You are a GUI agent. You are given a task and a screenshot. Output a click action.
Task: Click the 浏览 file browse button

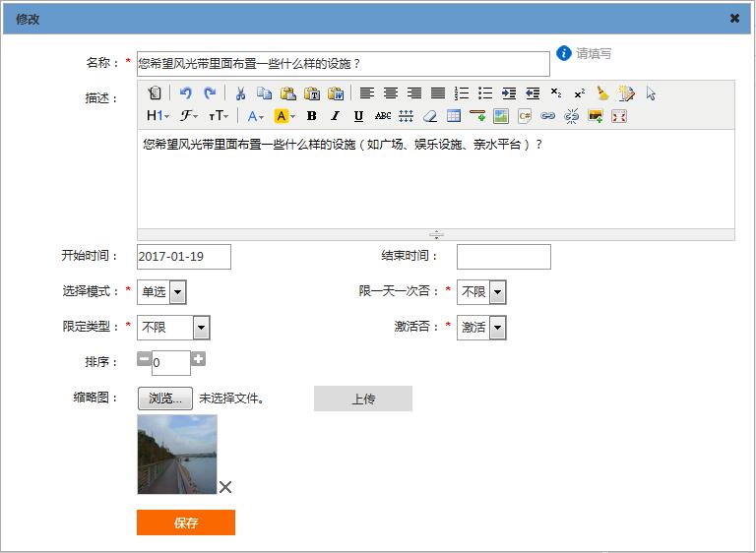164,399
